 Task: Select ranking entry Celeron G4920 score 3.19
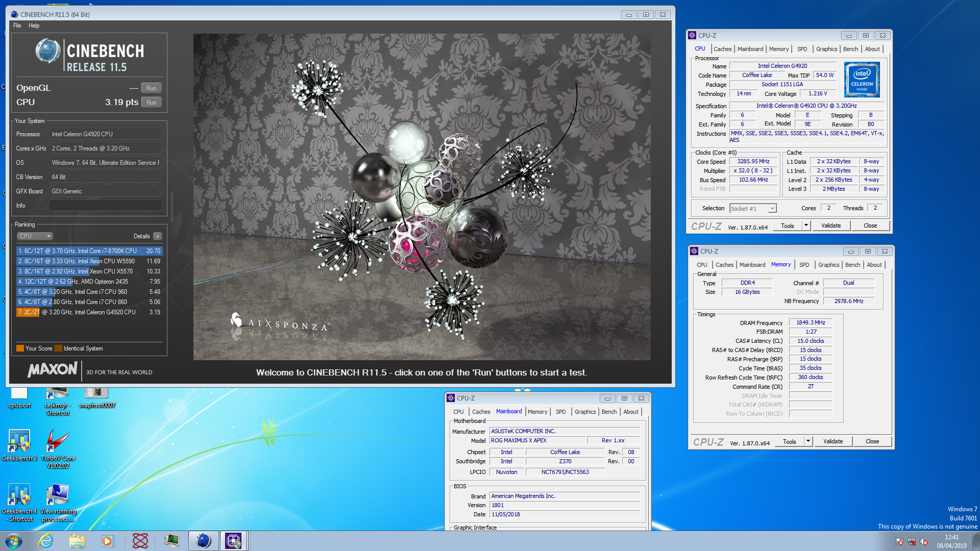click(x=89, y=312)
